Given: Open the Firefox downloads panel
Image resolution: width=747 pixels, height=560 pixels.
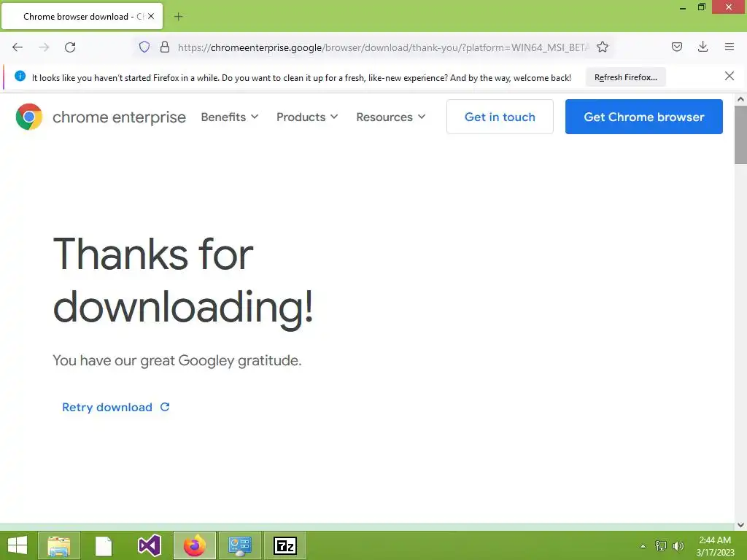Looking at the screenshot, I should coord(703,47).
